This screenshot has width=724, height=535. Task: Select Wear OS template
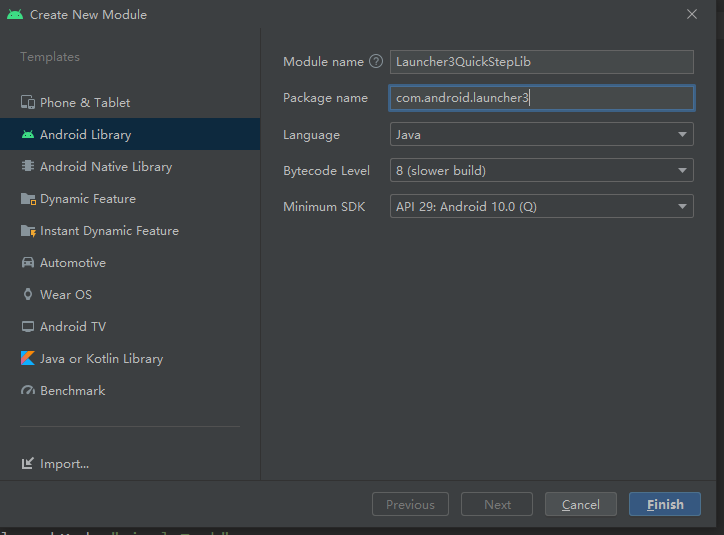tap(130, 294)
